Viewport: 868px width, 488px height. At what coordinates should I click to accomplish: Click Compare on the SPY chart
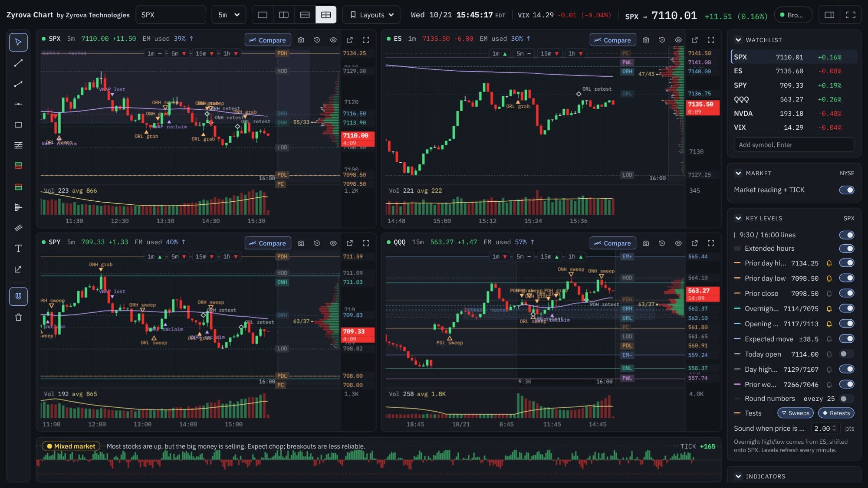(x=268, y=243)
